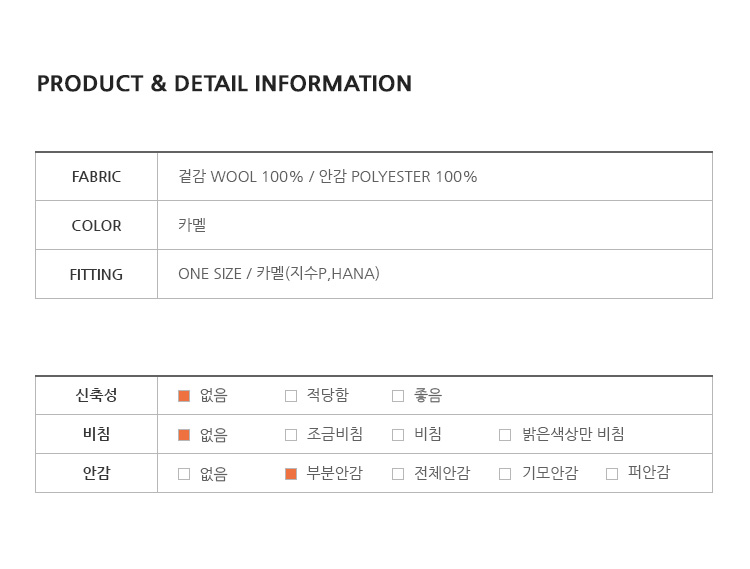The width and height of the screenshot is (750, 569).
Task: Check the 없음 box in 안감 row
Action: pyautogui.click(x=184, y=474)
